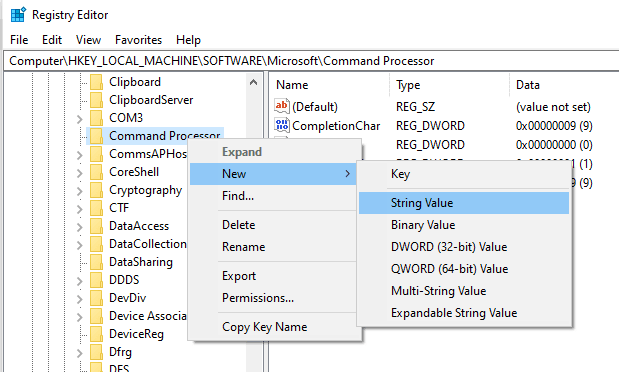Click the Cryptography folder icon

(x=96, y=190)
